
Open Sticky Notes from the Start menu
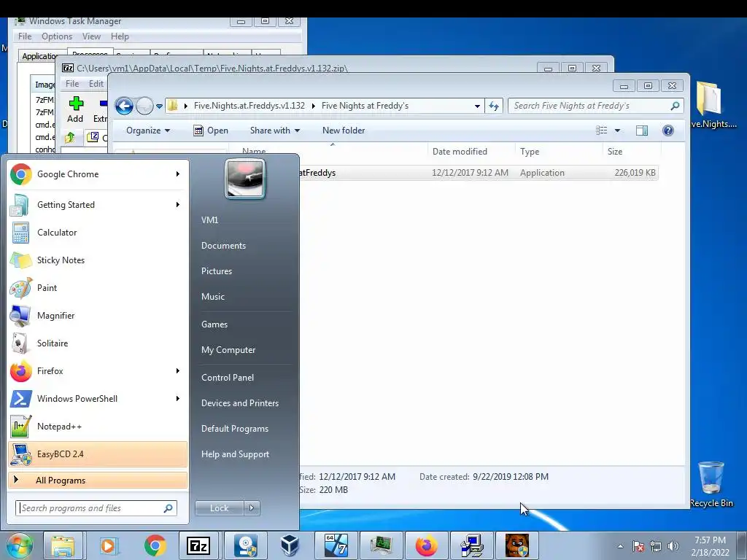pyautogui.click(x=97, y=260)
